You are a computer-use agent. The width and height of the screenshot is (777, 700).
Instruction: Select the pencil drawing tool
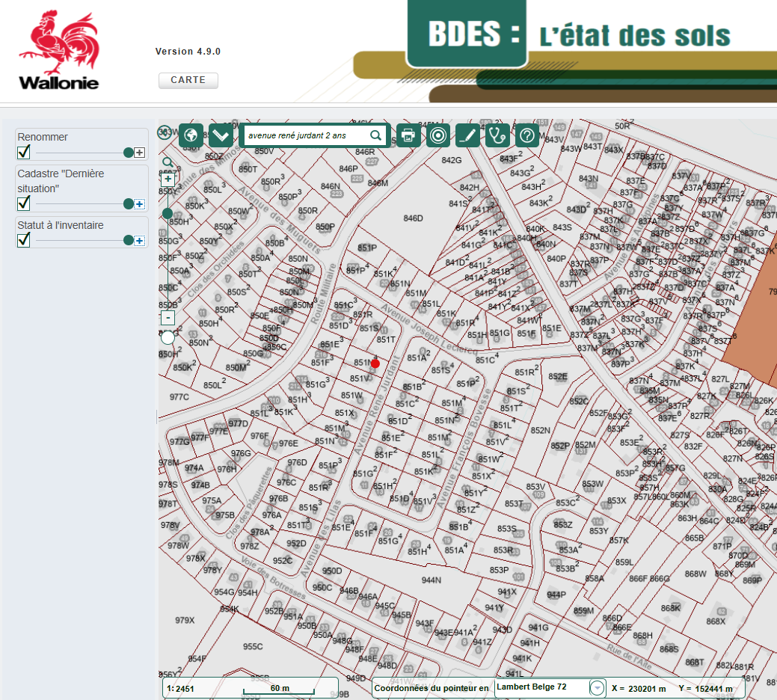(x=467, y=135)
